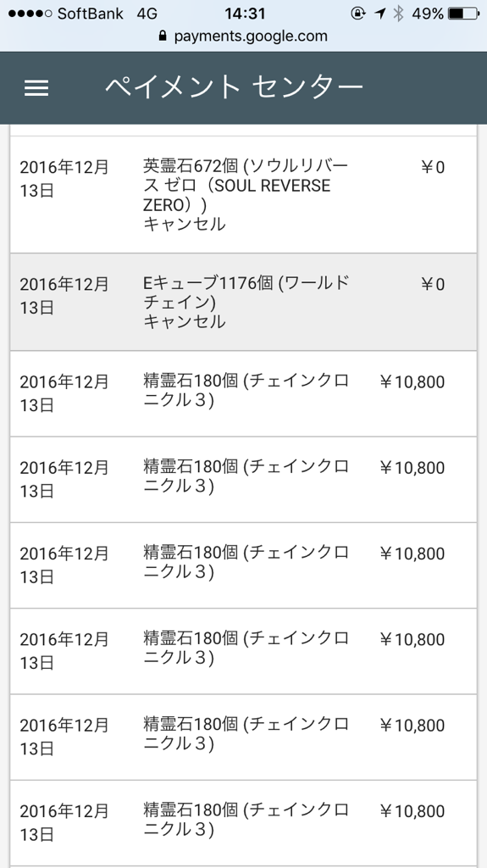Tap the 14:31 clock in status bar
Image resolution: width=487 pixels, height=868 pixels.
245,14
